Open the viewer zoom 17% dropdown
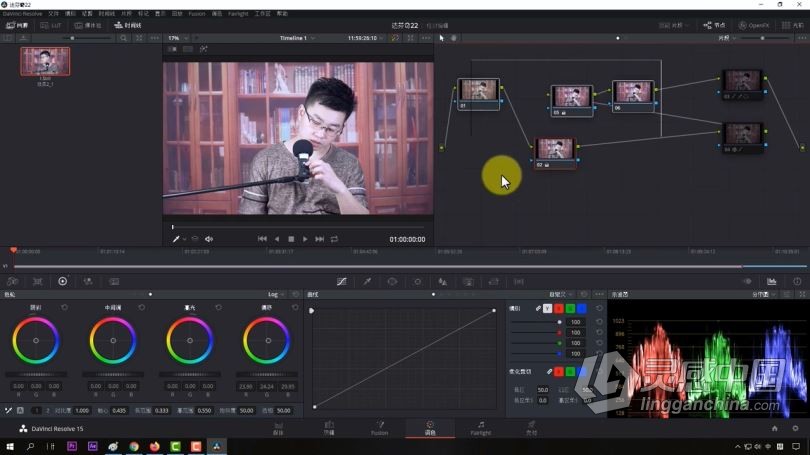Screen dimensions: 810x455 [x=178, y=38]
